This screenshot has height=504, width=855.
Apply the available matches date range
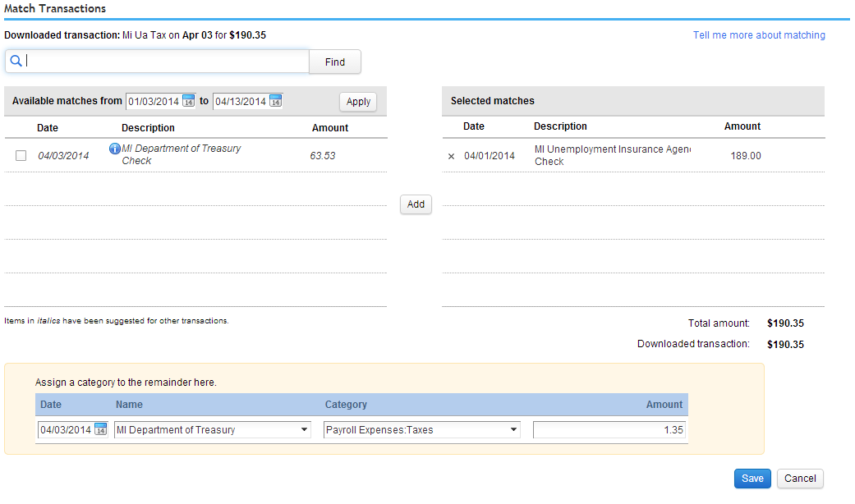[358, 102]
